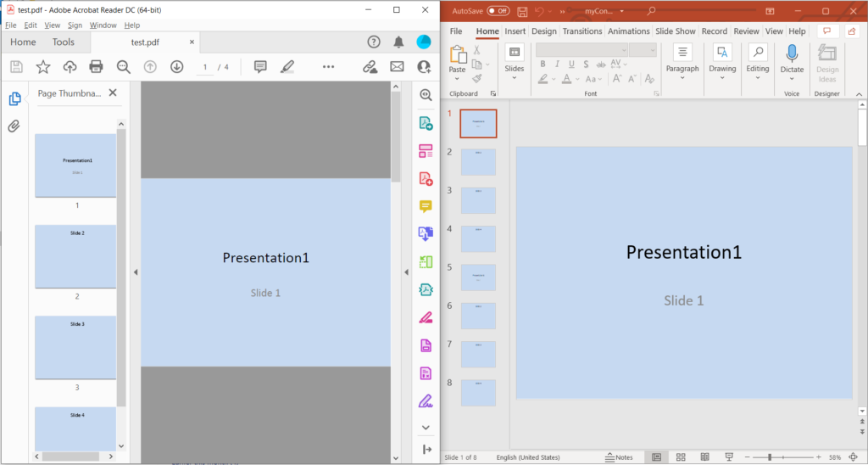Click the PowerPoint zoom slider
This screenshot has width=868, height=465.
(769, 457)
